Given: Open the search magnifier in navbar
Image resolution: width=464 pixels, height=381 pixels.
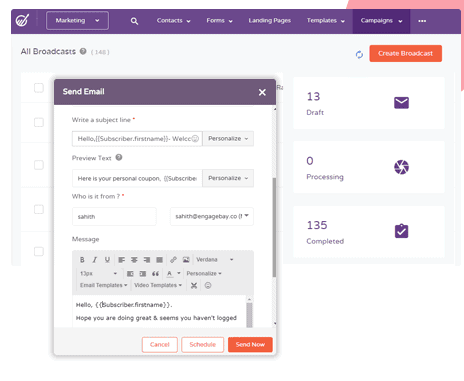Looking at the screenshot, I should point(134,21).
